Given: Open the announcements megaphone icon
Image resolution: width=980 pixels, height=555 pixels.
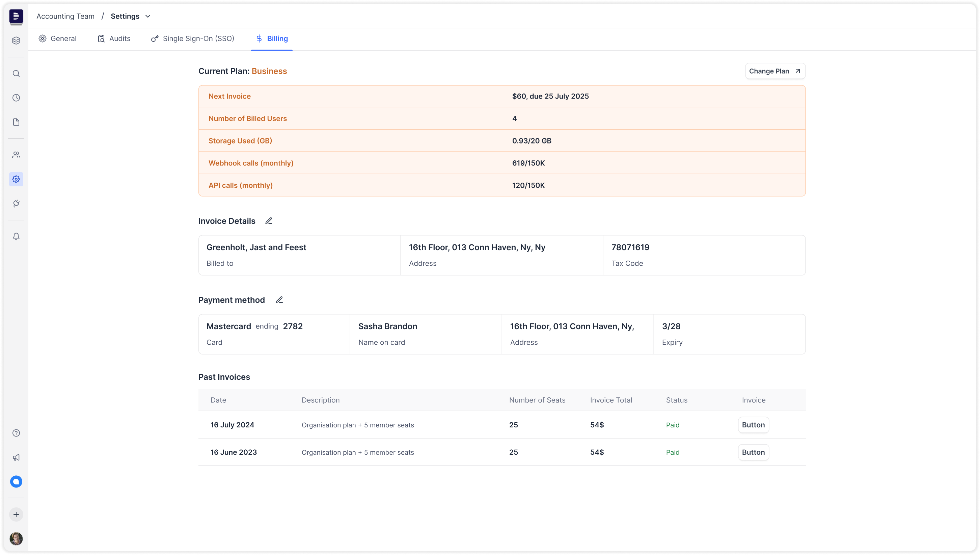Looking at the screenshot, I should pos(16,457).
